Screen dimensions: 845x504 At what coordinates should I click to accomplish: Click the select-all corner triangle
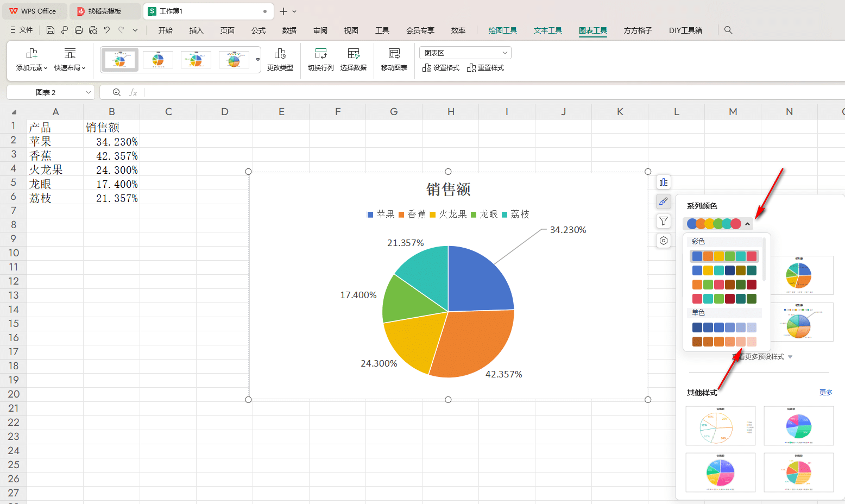tap(14, 112)
